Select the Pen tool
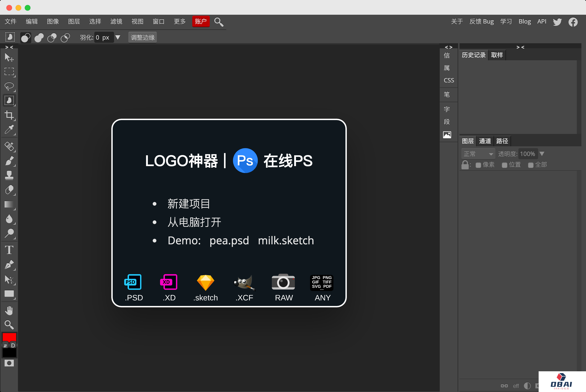Screen dimensions: 586x392 coord(9,265)
